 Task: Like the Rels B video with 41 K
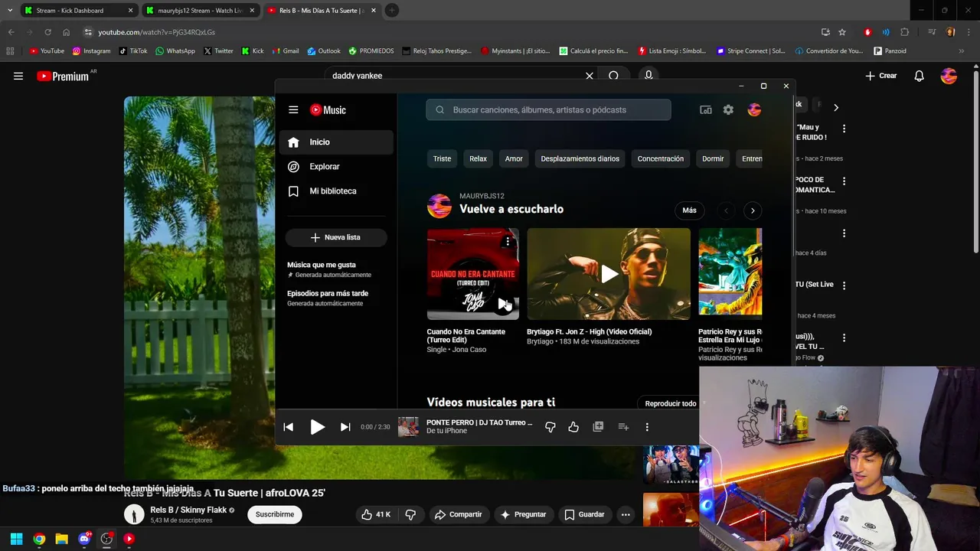tap(376, 514)
